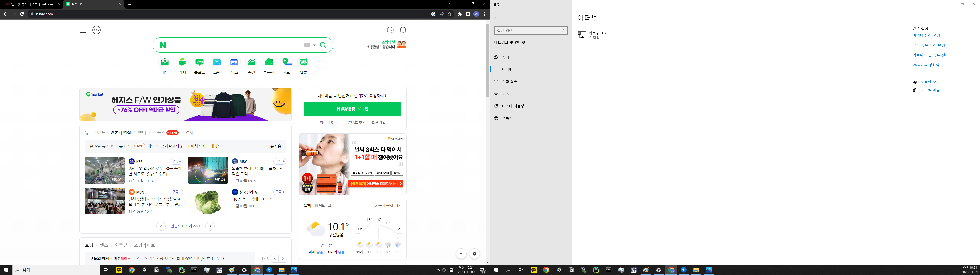The height and width of the screenshot is (275, 980).
Task: Click the Naver Blog icon
Action: pyautogui.click(x=199, y=62)
